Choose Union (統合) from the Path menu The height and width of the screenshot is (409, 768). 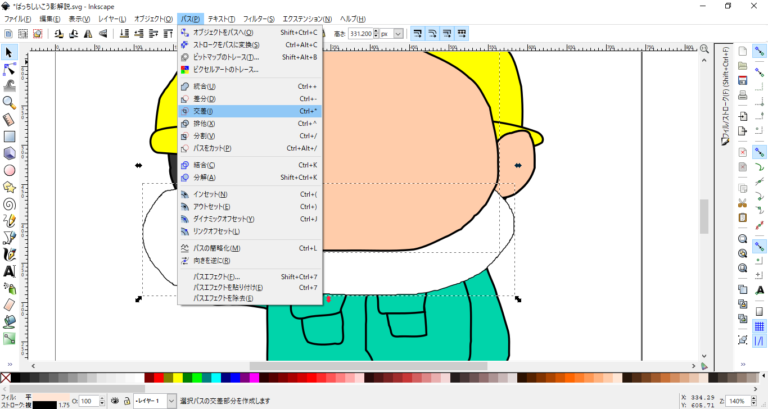tap(250, 86)
